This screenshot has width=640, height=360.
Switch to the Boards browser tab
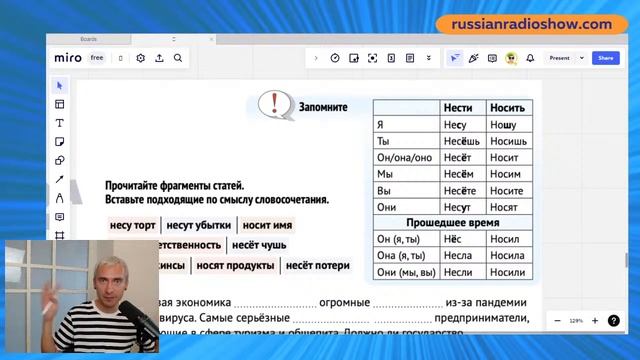tap(89, 39)
